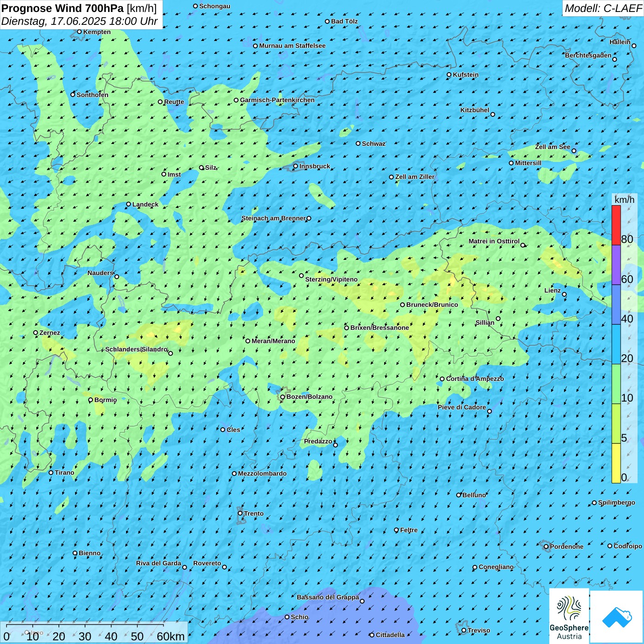Select the Pordenone city label
Screen dimensions: 644x644
[566, 546]
